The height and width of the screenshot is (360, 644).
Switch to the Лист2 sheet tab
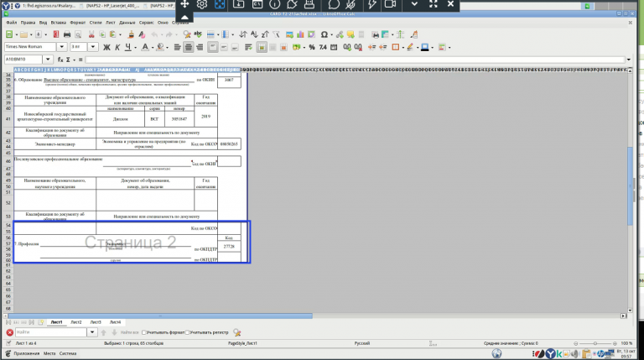tap(76, 322)
